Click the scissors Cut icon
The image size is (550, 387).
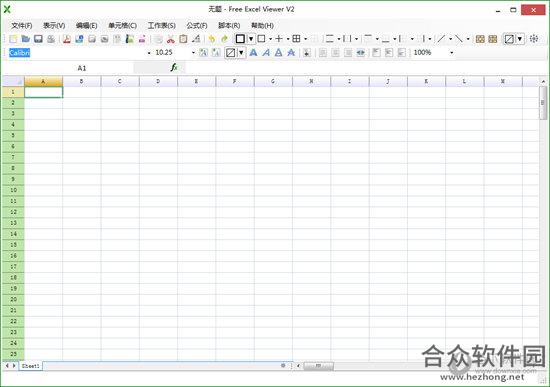tap(171, 39)
